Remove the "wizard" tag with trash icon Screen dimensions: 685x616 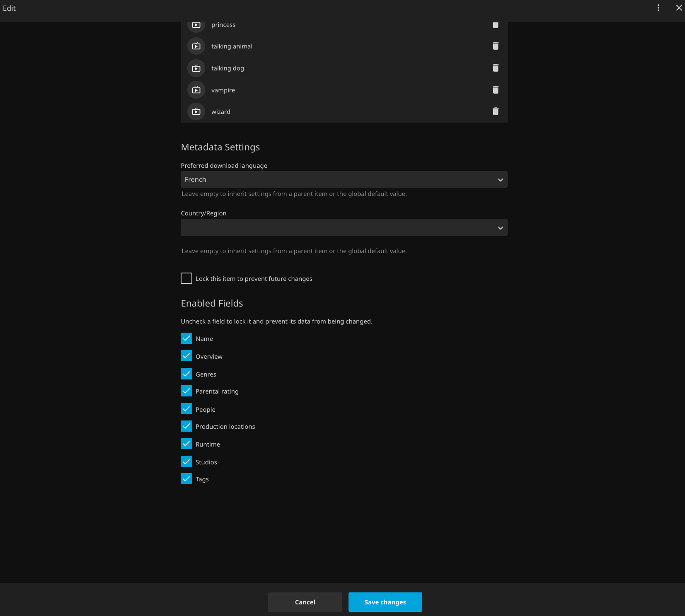pyautogui.click(x=495, y=111)
